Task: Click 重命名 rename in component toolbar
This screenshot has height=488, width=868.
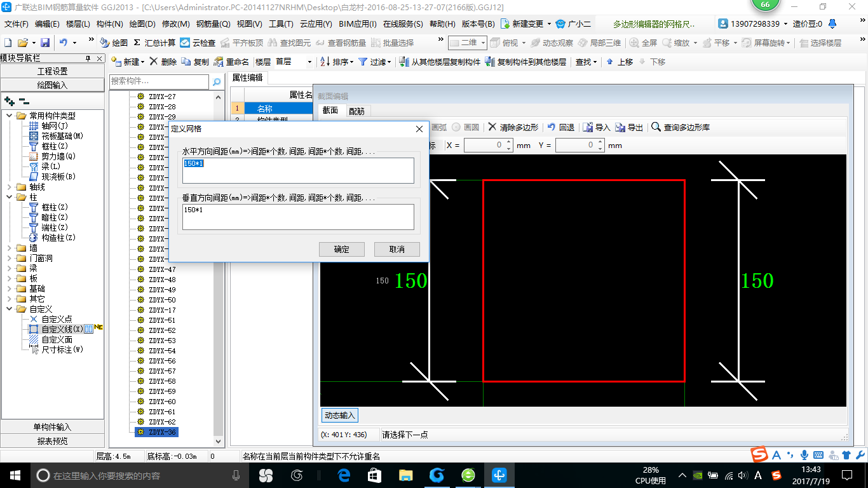Action: tap(231, 62)
